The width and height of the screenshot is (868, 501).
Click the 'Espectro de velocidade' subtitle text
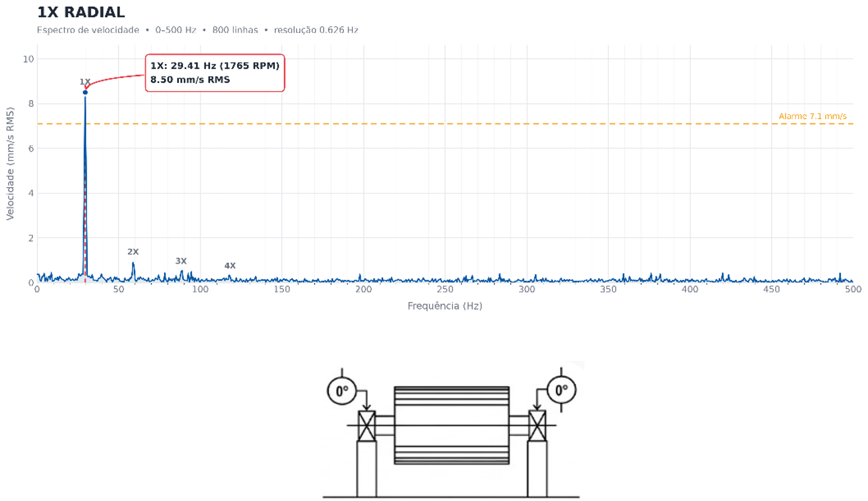point(88,30)
